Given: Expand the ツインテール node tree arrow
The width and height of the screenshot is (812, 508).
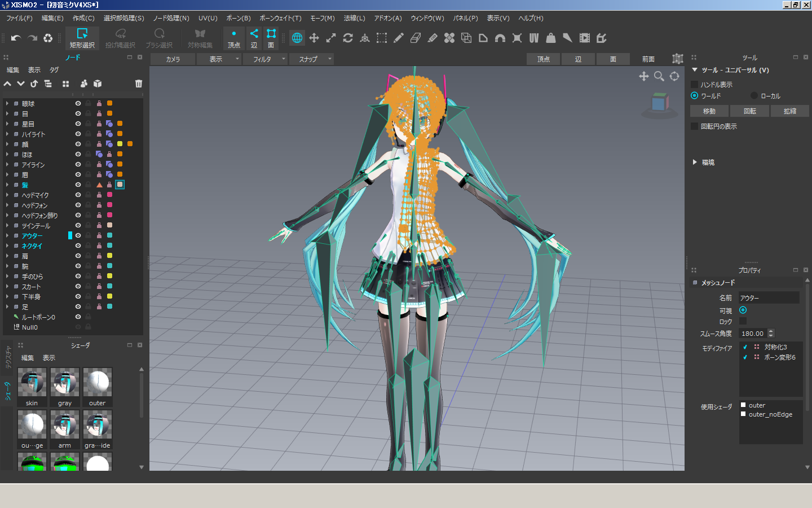Looking at the screenshot, I should click(x=7, y=225).
